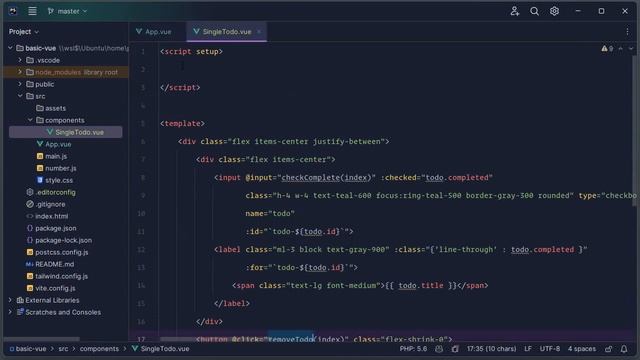Open vite.config.js file

[51, 288]
